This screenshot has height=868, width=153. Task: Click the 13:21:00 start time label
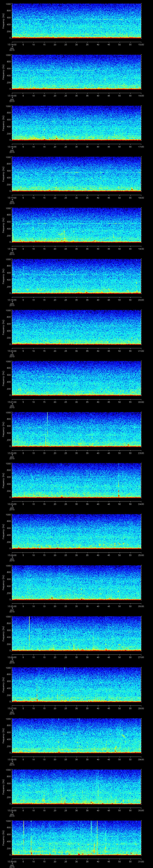pos(12,402)
